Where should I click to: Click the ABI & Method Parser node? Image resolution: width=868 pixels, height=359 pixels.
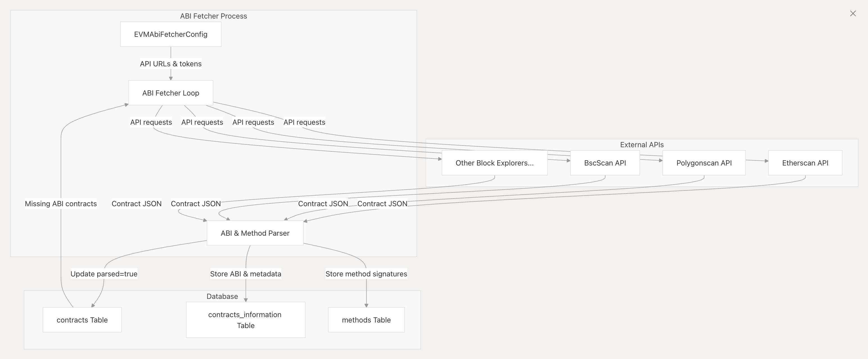[x=255, y=233]
